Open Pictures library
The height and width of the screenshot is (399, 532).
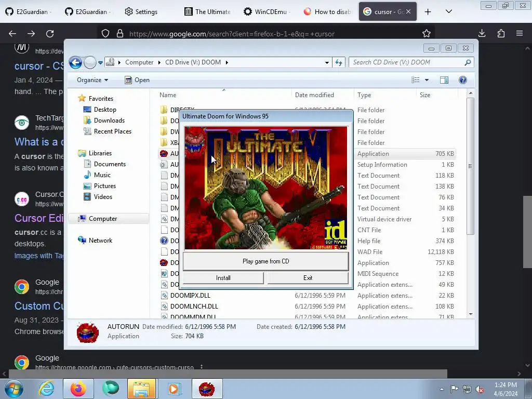105,186
